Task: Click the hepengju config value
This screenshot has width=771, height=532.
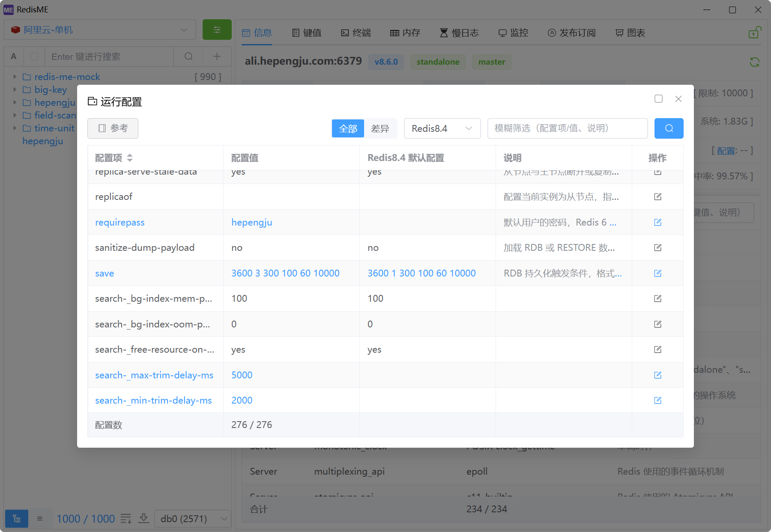Action: pos(251,223)
